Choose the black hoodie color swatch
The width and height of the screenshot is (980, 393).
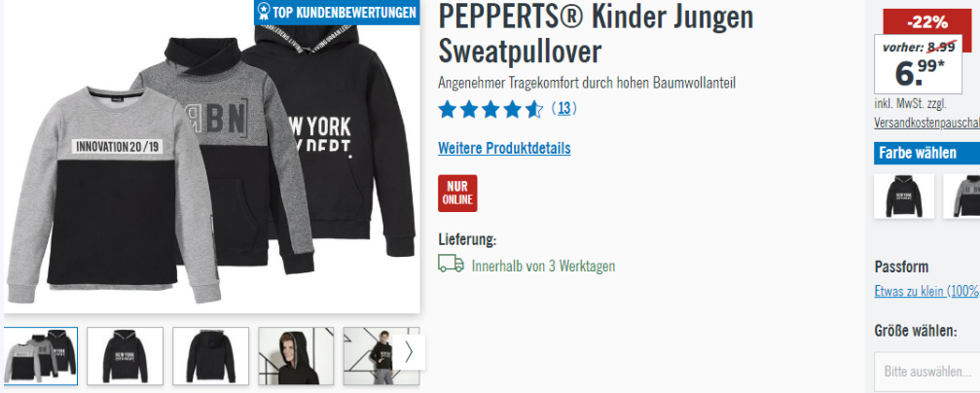coord(904,196)
